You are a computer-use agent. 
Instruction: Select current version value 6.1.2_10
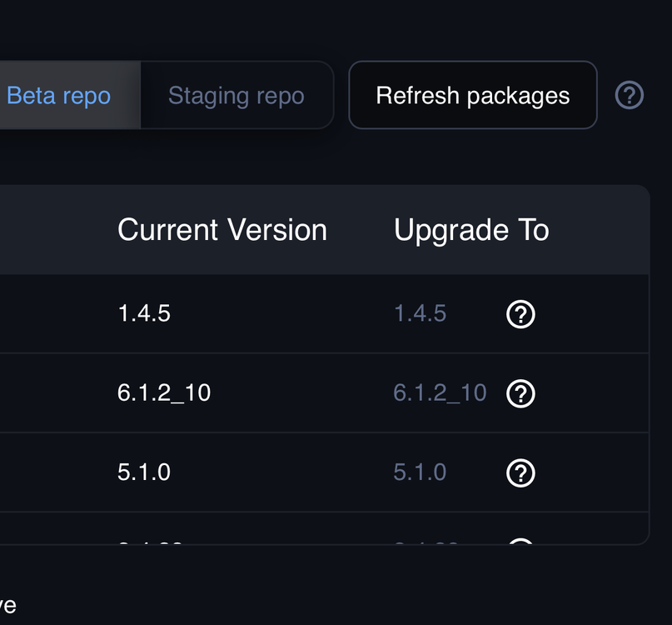[164, 393]
